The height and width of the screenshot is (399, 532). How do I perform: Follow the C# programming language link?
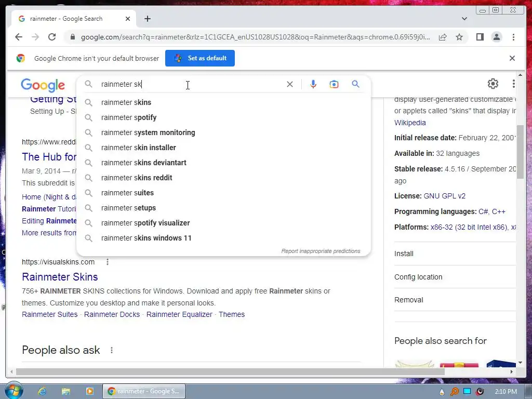[x=484, y=212]
